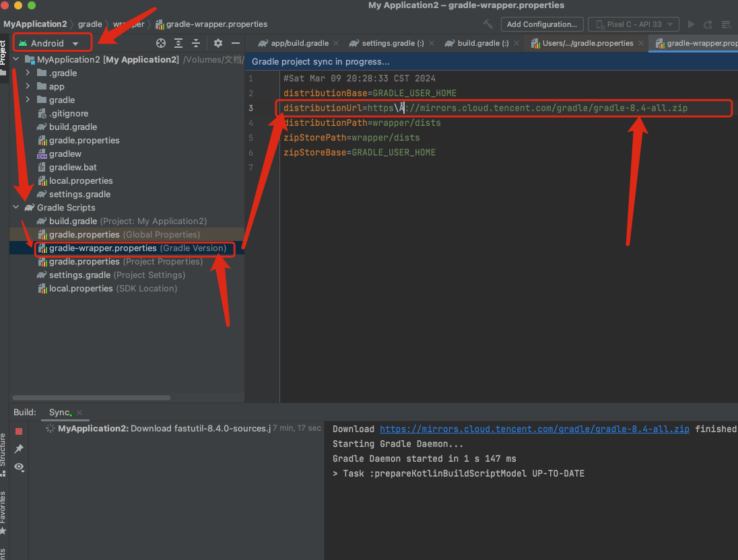738x560 pixels.
Task: Click the gradle breadcrumb in navigation bar
Action: pos(90,24)
